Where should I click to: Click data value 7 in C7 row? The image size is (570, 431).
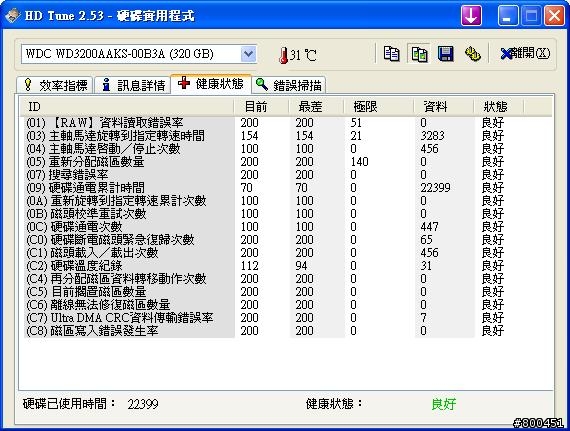click(424, 318)
